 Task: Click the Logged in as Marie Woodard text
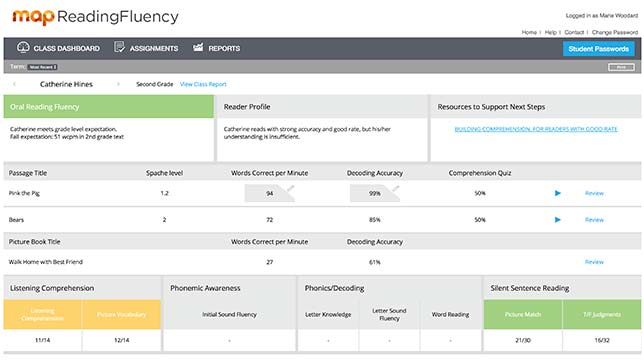pos(602,16)
